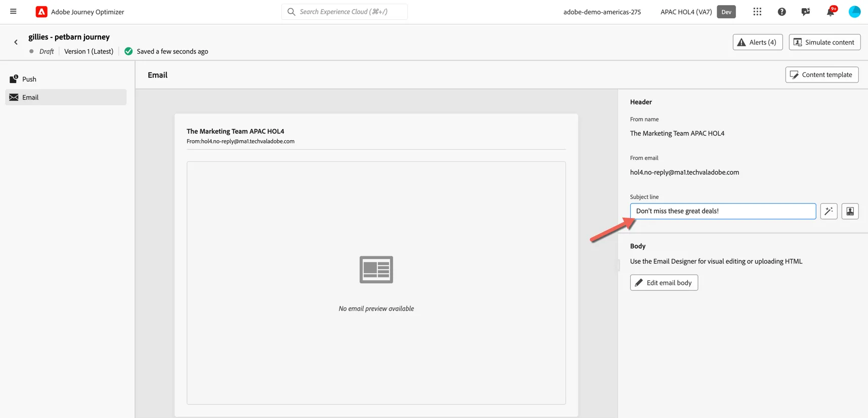
Task: Click the Simulate content button
Action: tap(824, 42)
